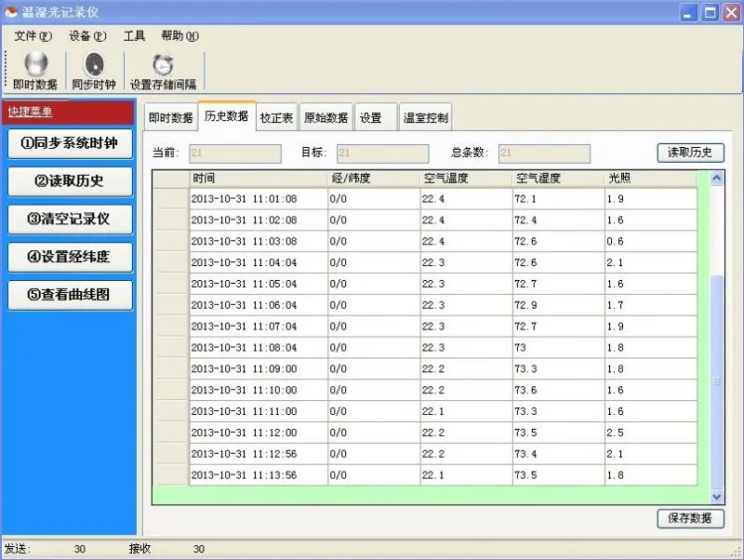Click the 同步时钟 clock toolbar icon
744x560 pixels.
94,71
